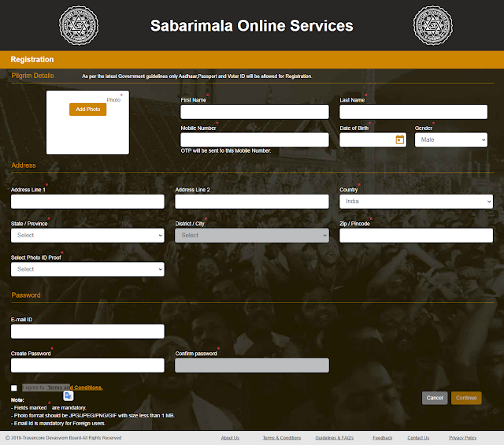
Task: Open the Guidelines & FAQ's footer link
Action: [x=334, y=438]
